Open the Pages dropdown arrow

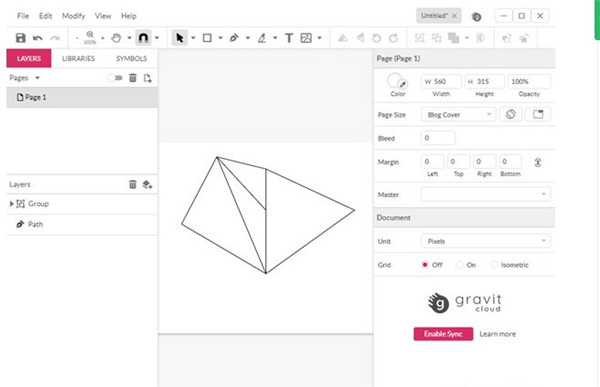(x=37, y=78)
